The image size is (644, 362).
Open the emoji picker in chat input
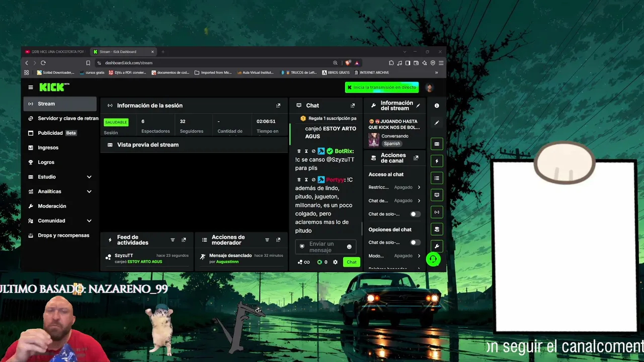[349, 247]
